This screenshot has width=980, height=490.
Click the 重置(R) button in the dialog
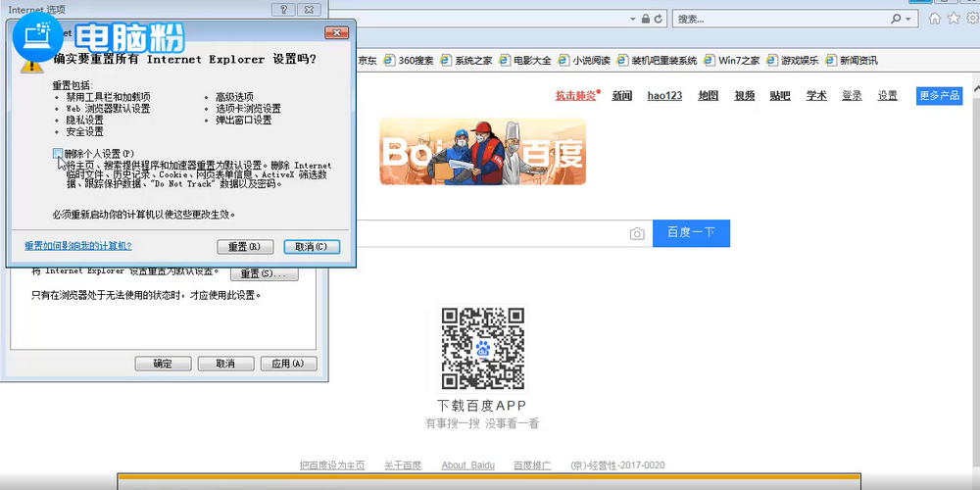(x=245, y=247)
